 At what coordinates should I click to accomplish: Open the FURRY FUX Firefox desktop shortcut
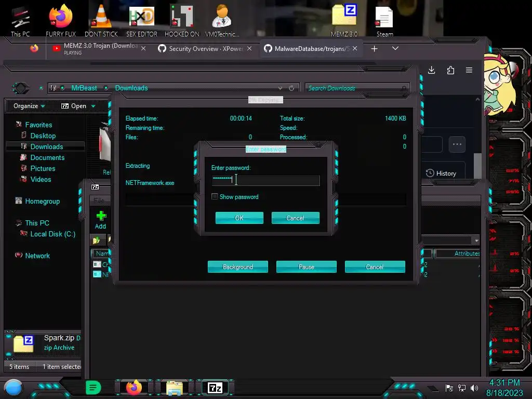click(61, 21)
